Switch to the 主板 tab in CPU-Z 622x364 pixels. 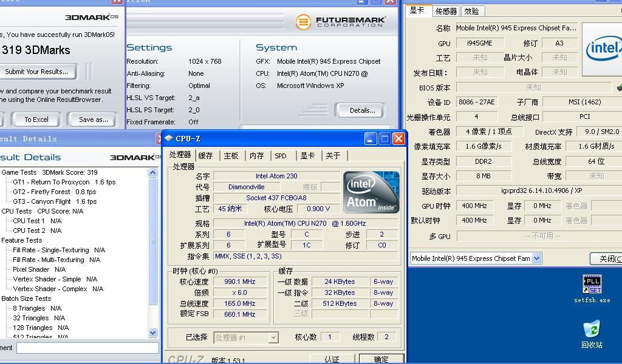pos(231,156)
